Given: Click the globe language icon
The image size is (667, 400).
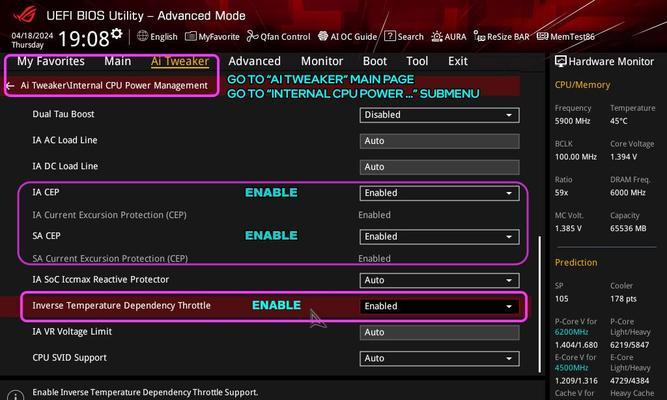Looking at the screenshot, I should click(x=143, y=36).
